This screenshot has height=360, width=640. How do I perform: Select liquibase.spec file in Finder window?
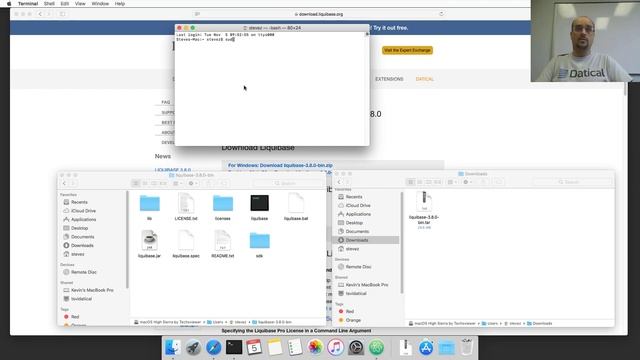click(186, 244)
